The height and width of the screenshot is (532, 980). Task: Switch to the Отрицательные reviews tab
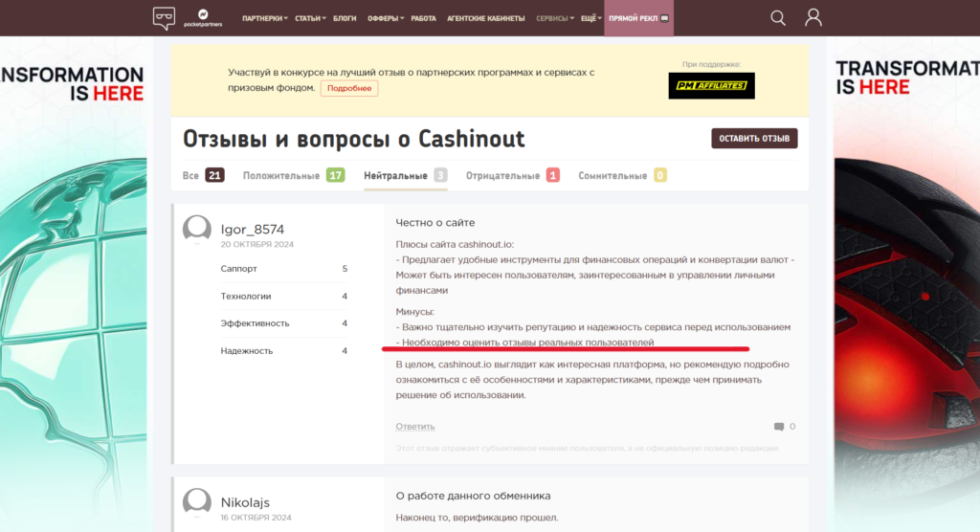point(513,176)
